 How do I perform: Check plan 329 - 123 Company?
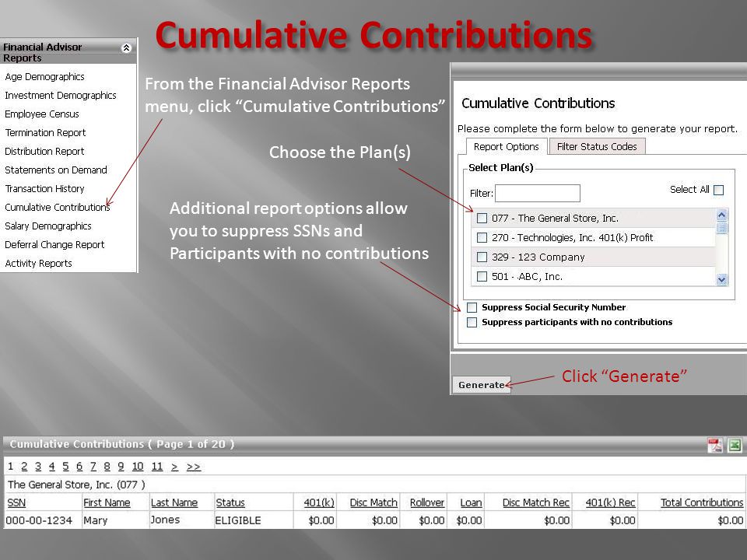[482, 257]
